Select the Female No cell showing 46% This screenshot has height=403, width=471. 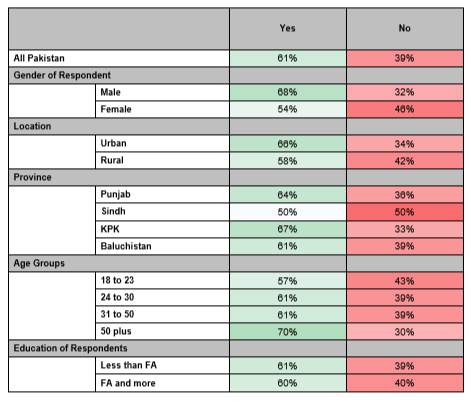pyautogui.click(x=405, y=109)
